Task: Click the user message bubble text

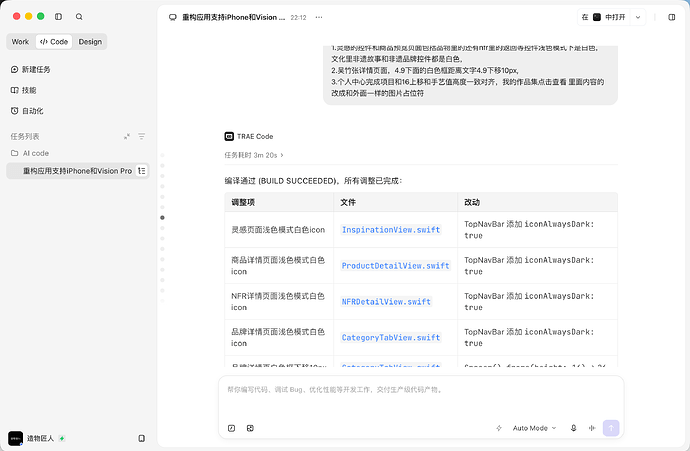Action: 470,70
